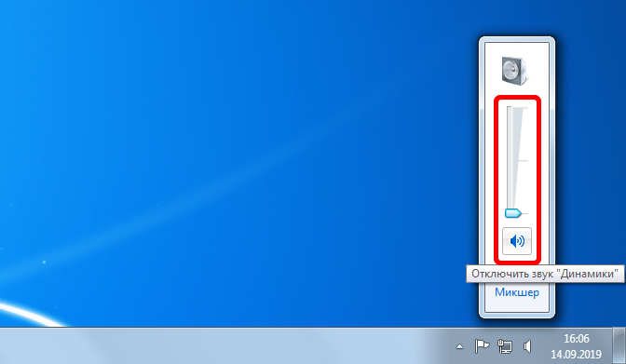
Task: Open the Динамики speaker device icon
Action: pyautogui.click(x=514, y=71)
